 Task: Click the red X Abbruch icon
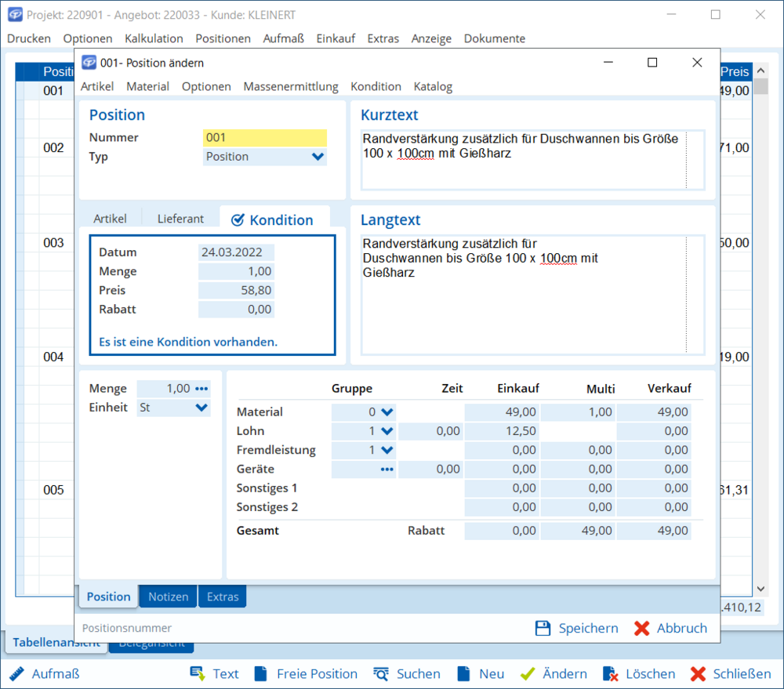(x=641, y=628)
